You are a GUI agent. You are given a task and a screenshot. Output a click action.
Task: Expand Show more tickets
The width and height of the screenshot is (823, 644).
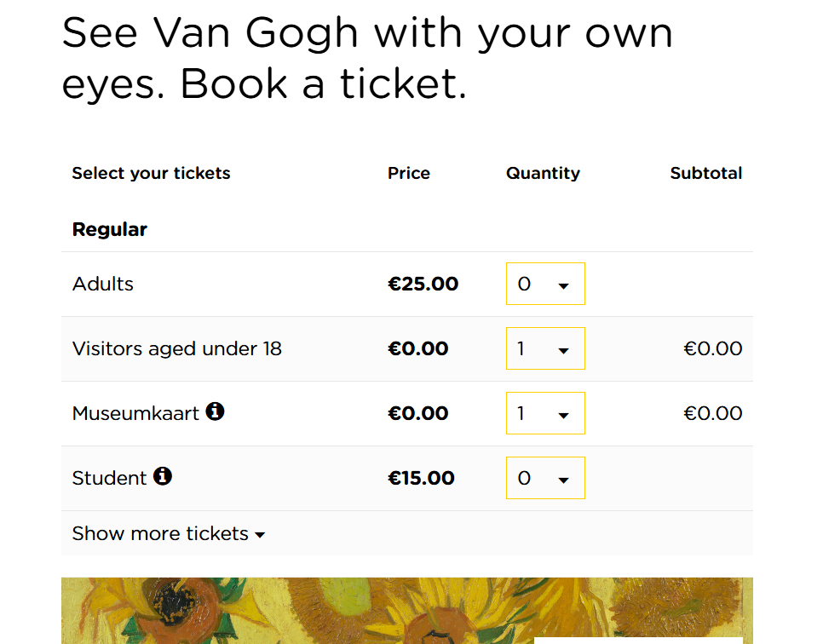169,534
